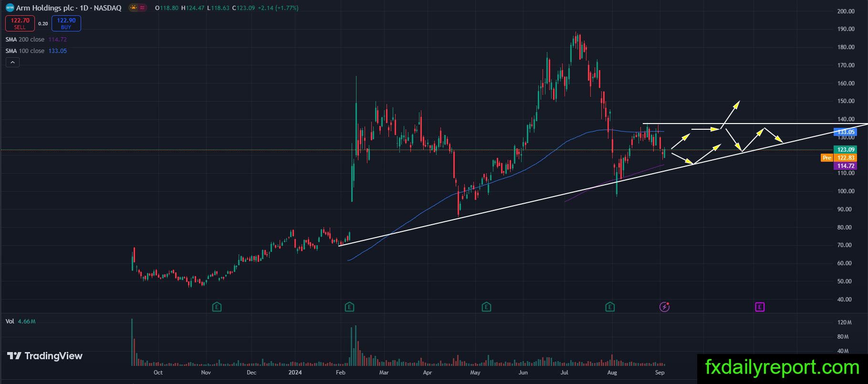Open the green earnings marker in February
The image size is (868, 384).
click(350, 307)
